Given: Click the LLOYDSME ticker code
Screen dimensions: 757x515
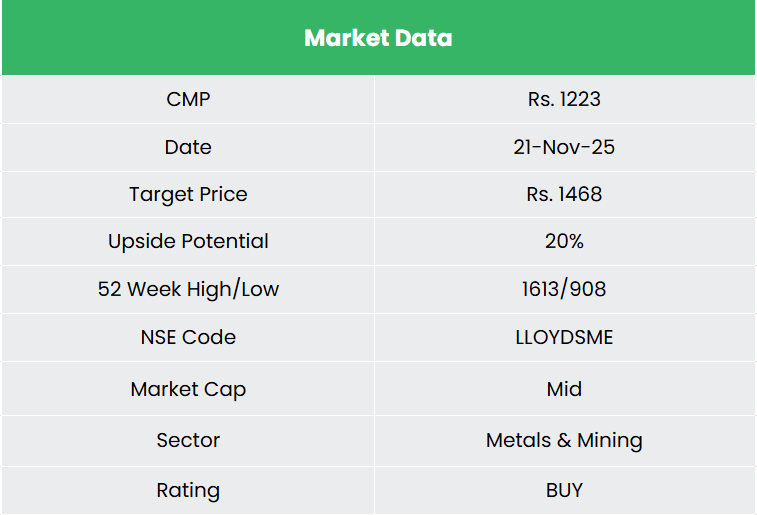Looking at the screenshot, I should point(564,337).
